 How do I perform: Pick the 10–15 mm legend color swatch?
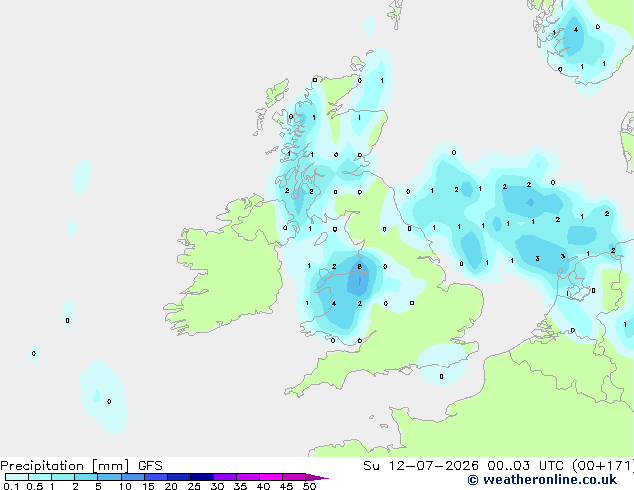tap(132, 477)
